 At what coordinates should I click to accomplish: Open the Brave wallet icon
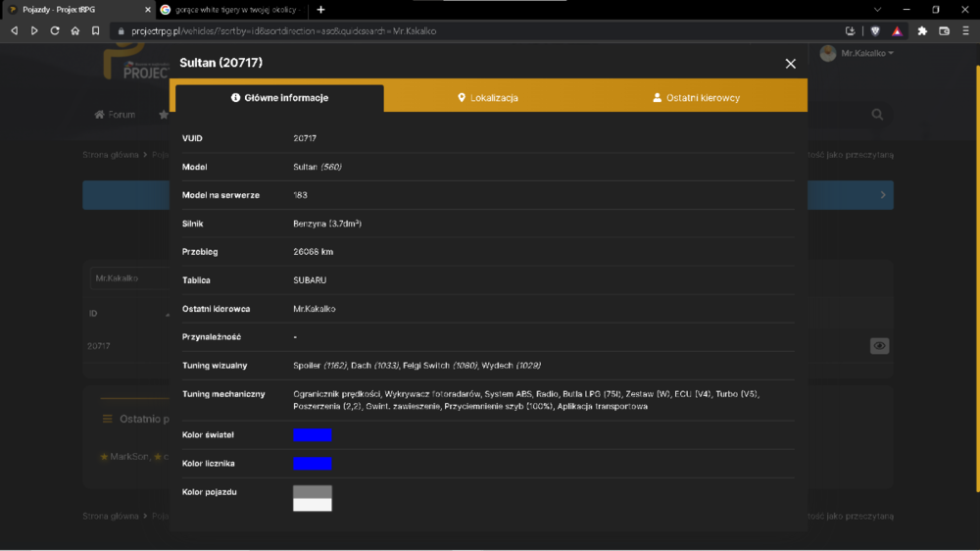944,30
